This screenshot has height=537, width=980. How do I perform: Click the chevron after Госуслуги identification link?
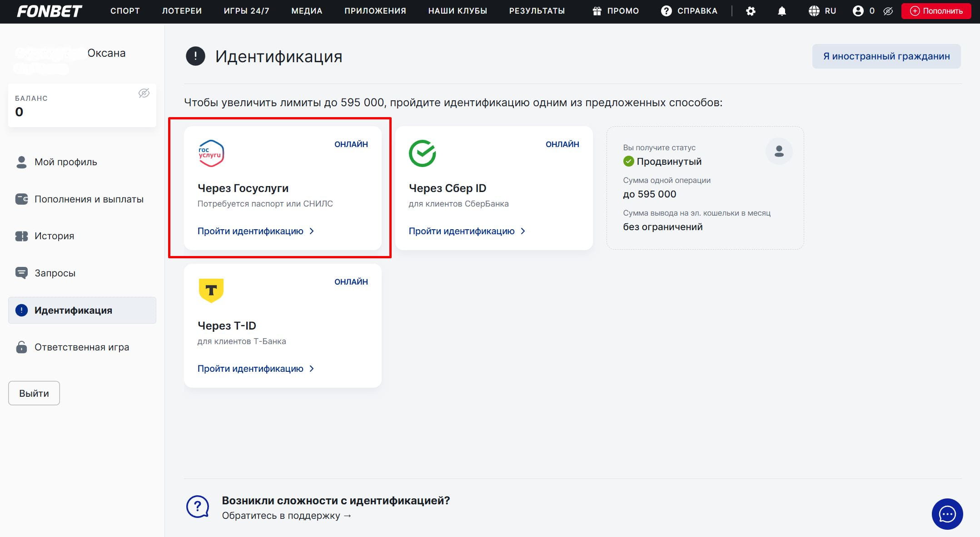click(x=312, y=231)
